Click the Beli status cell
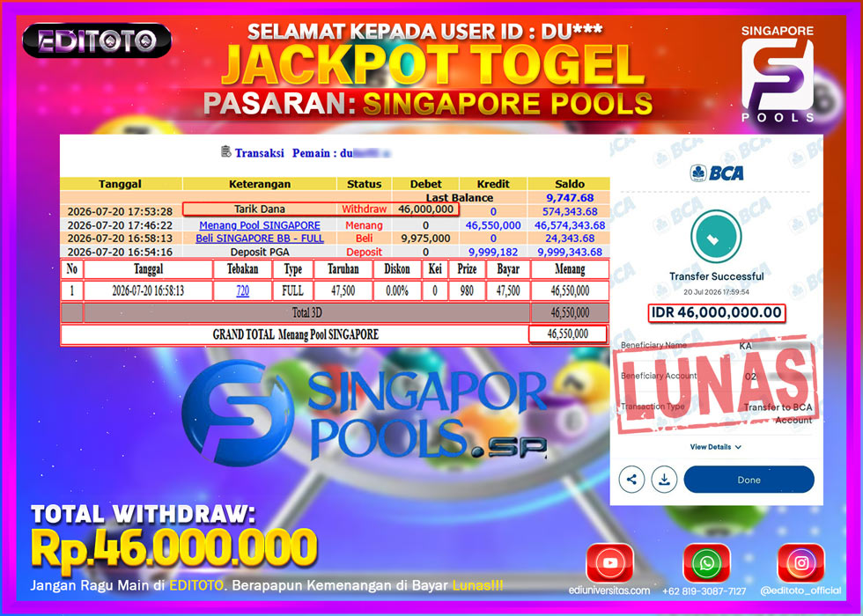 click(x=364, y=238)
